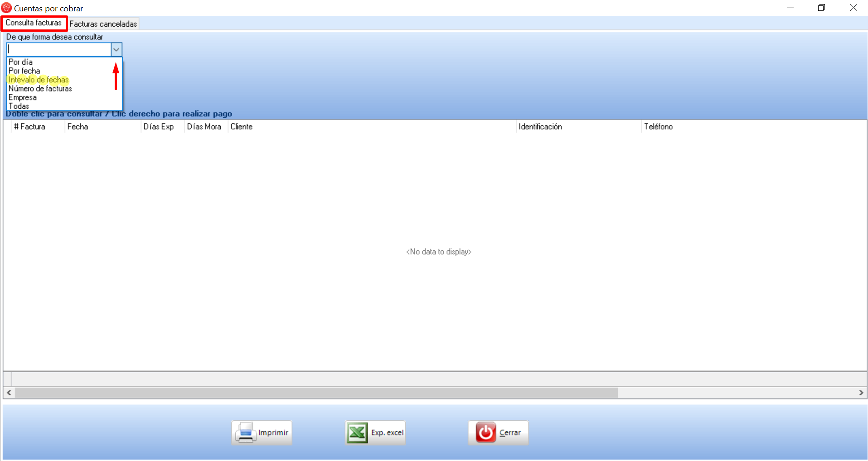Select 'Intevalo de fechas' option
The image size is (868, 461).
point(39,80)
